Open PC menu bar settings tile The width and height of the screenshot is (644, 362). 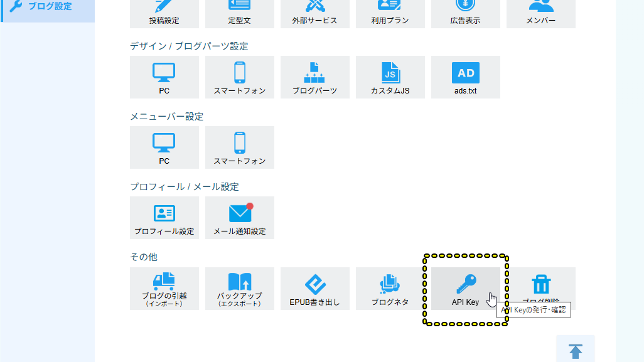164,147
